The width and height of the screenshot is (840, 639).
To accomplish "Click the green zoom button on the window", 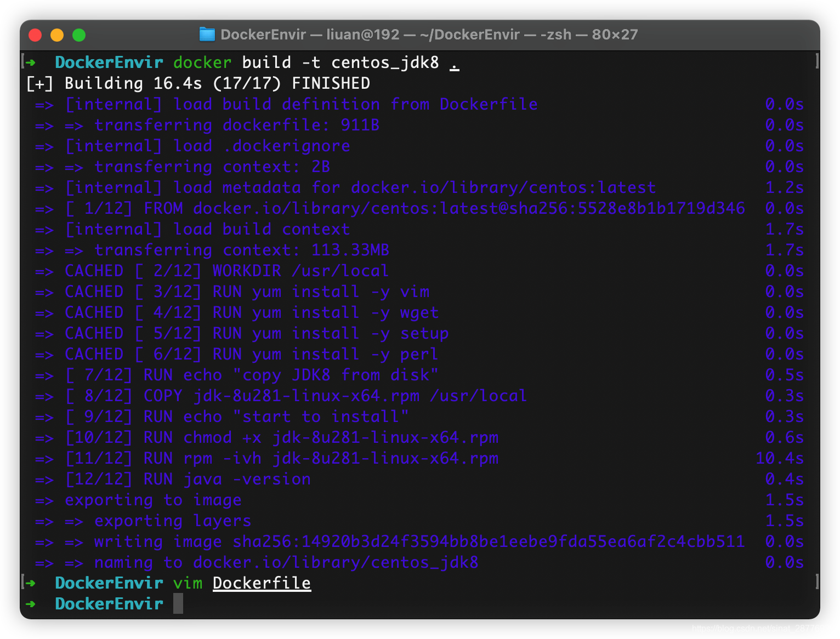I will click(x=79, y=35).
